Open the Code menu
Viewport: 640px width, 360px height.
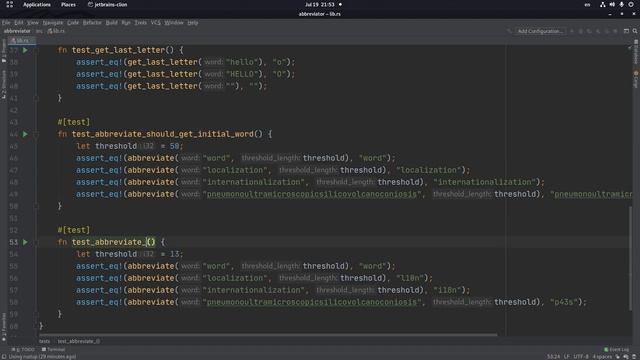tap(73, 22)
